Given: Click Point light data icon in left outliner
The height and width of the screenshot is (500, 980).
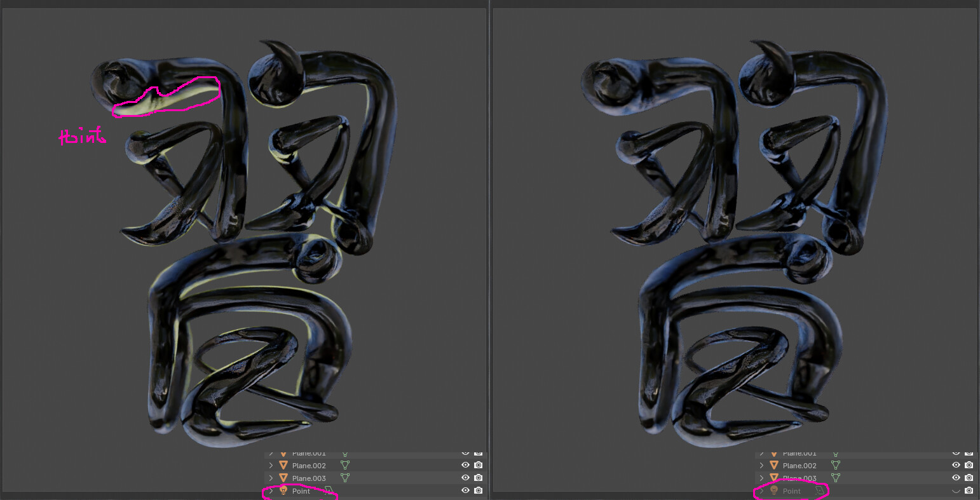Looking at the screenshot, I should (x=329, y=490).
